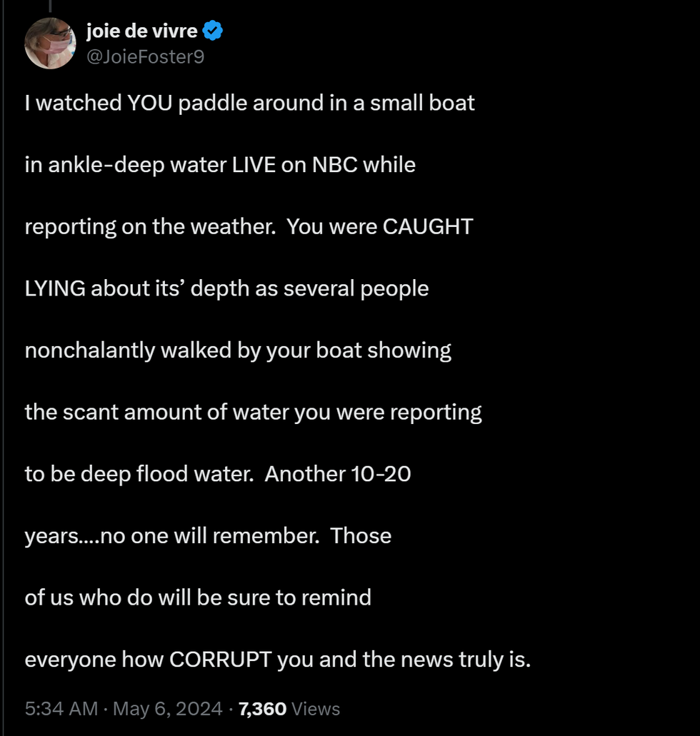Click the blue verified checkmark badge
Image resolution: width=700 pixels, height=736 pixels.
(214, 31)
